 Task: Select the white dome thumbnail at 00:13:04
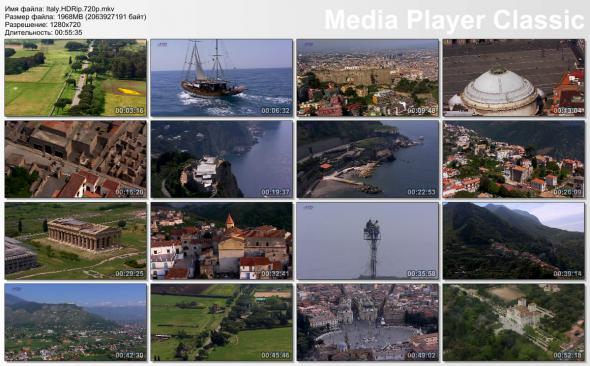514,77
